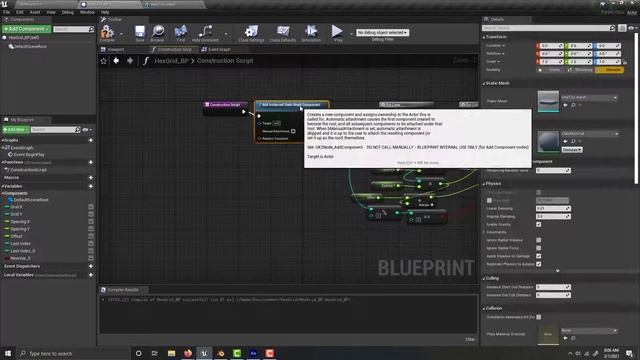Click the favorite star icon in graph header
The image size is (640, 360).
coord(104,61)
